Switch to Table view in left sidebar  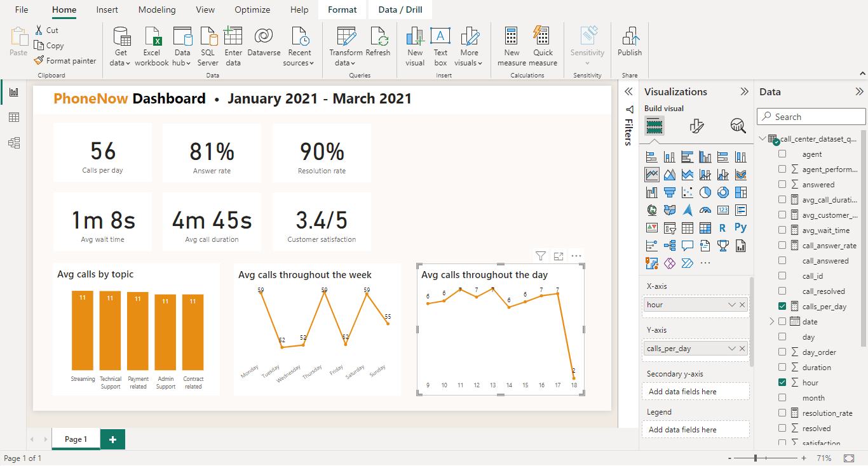[13, 117]
